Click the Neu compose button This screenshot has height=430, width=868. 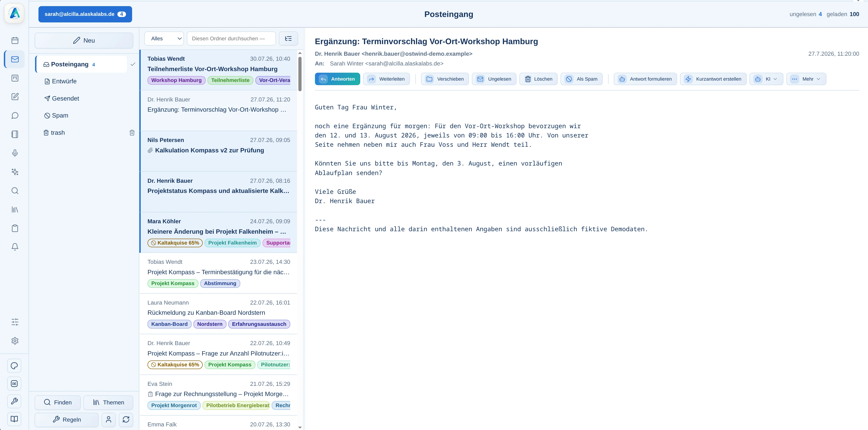(x=84, y=41)
